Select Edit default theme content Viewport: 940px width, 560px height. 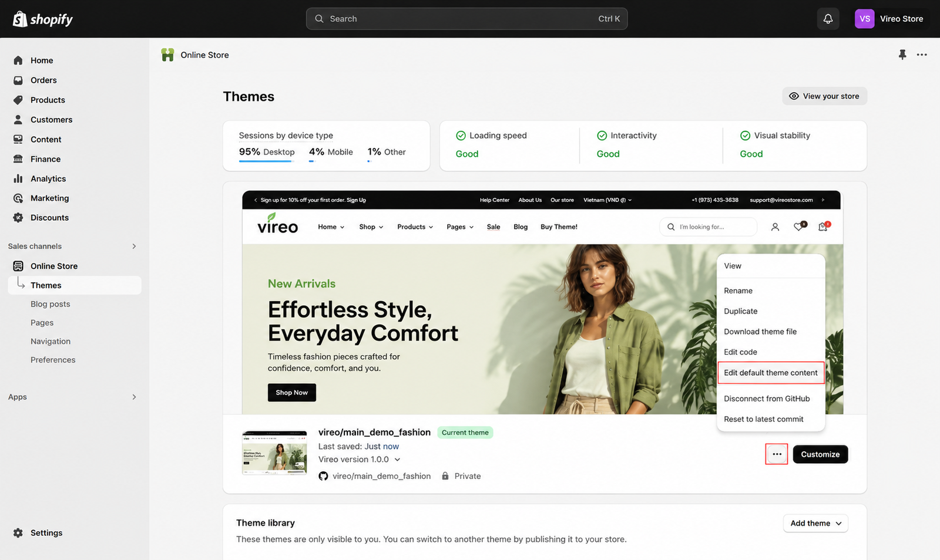(771, 373)
